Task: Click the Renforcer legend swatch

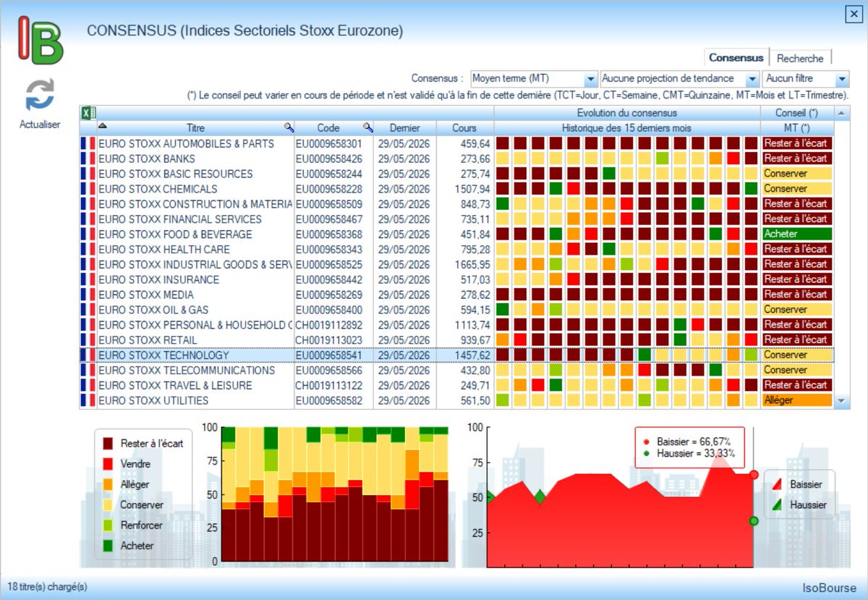Action: coord(108,525)
